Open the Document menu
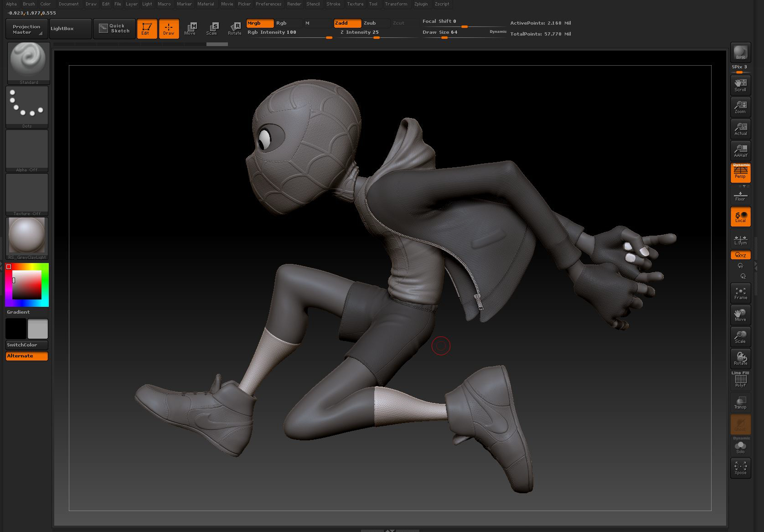This screenshot has width=764, height=532. (x=69, y=4)
